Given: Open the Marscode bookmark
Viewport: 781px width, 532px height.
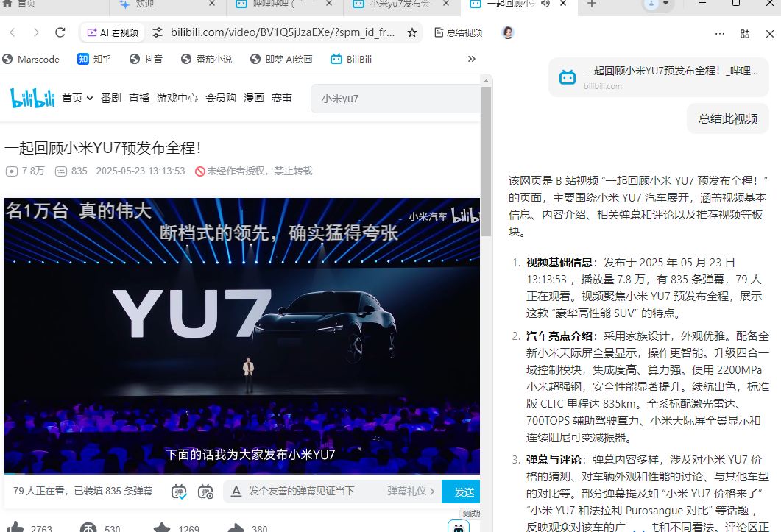Looking at the screenshot, I should (x=31, y=60).
